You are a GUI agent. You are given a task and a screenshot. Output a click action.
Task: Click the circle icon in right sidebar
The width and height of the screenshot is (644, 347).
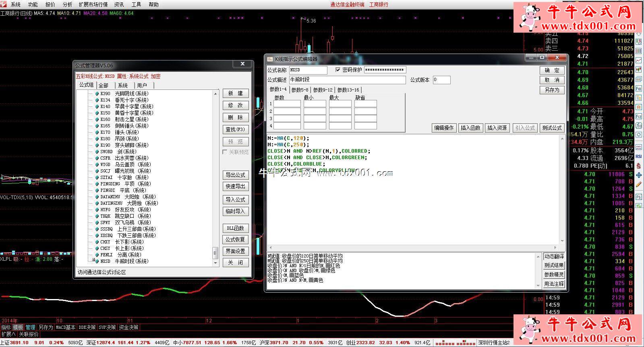pyautogui.click(x=639, y=134)
